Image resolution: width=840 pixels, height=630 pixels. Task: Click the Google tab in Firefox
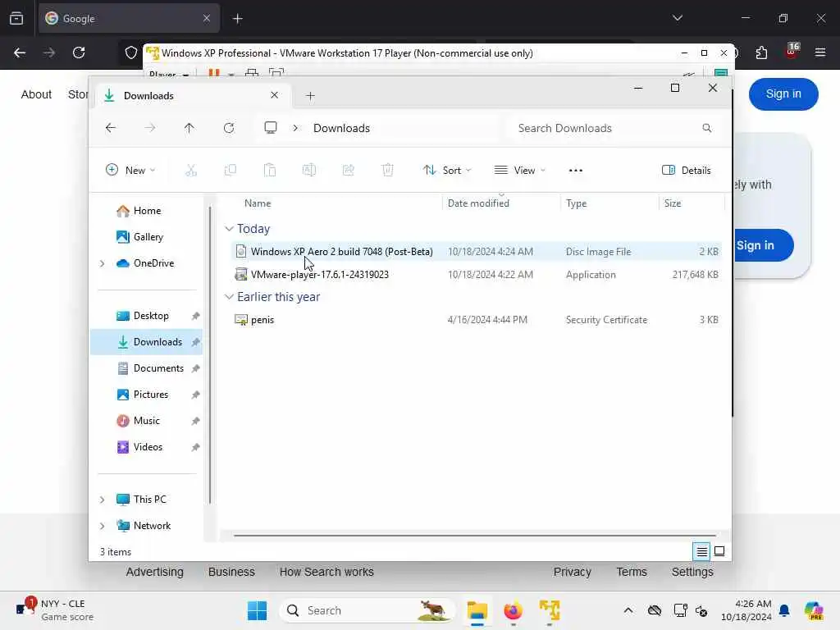pos(127,19)
